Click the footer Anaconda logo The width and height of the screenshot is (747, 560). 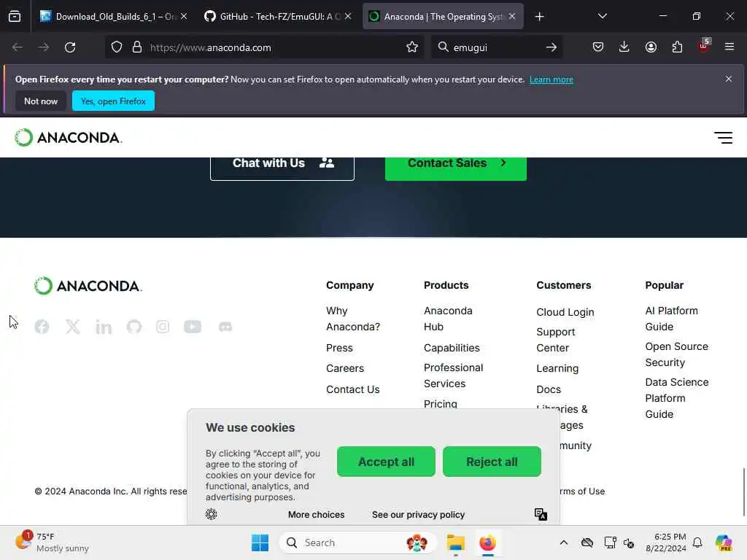(88, 286)
